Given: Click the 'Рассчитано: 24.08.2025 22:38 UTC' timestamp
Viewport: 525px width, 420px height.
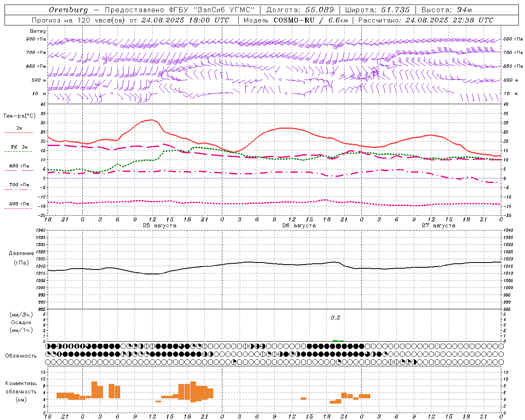Looking at the screenshot, I should tap(426, 20).
